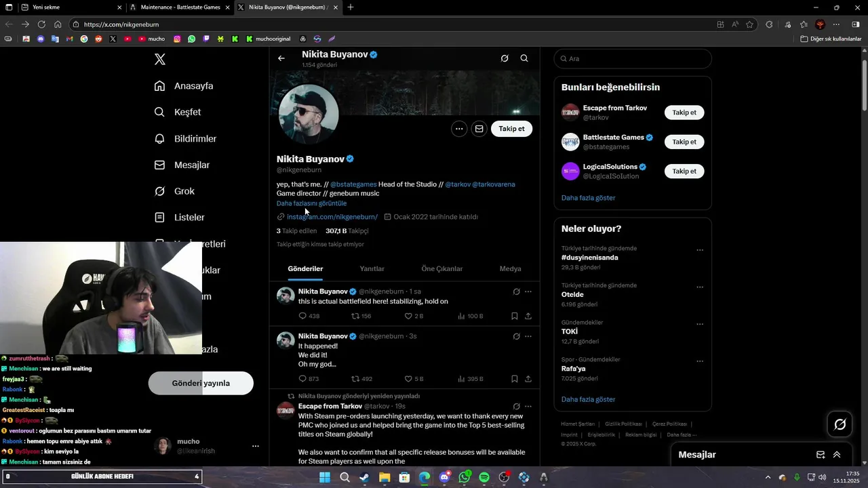Viewport: 868px width, 488px height.
Task: Follow LogicalSolutions suggestion
Action: coord(684,171)
